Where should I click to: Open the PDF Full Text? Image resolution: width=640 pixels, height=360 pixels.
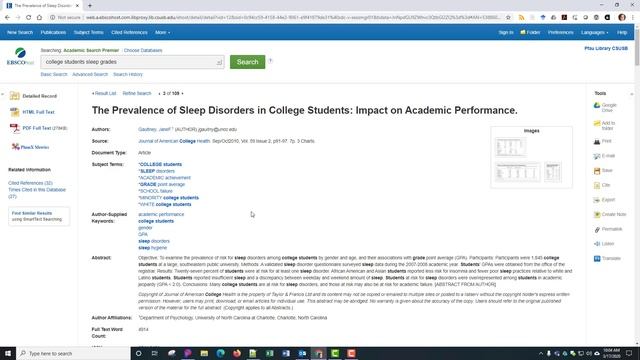point(38,128)
